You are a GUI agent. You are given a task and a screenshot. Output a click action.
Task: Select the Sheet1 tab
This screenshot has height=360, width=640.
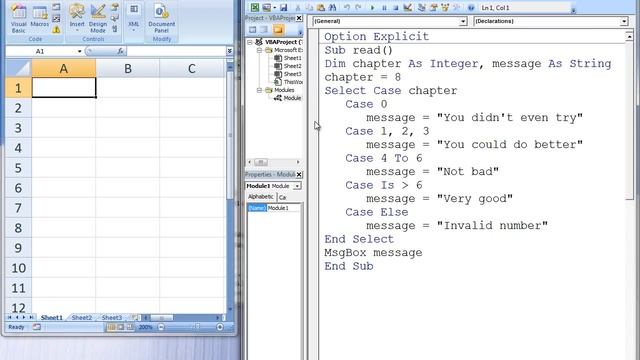point(52,317)
